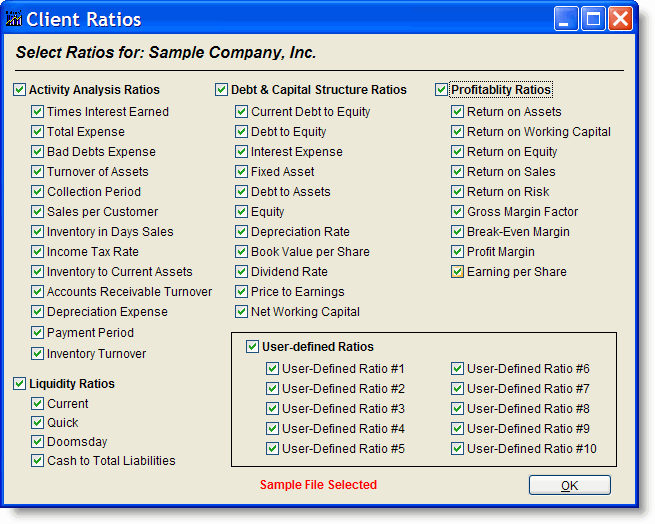This screenshot has width=655, height=524.
Task: Disable the Earning per Share ratio
Action: click(457, 272)
